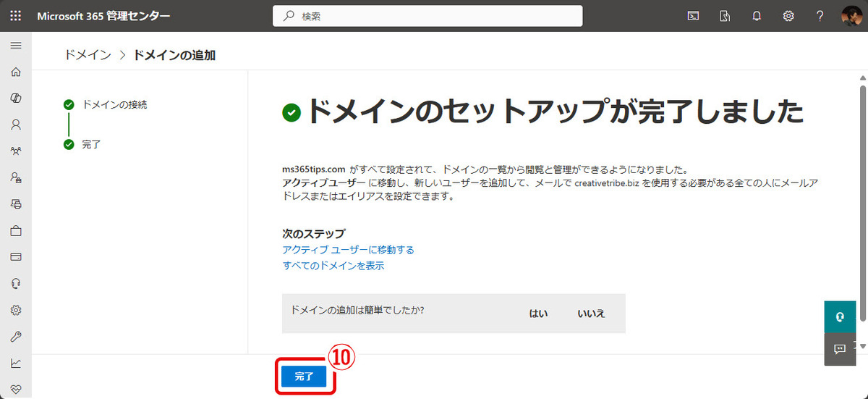This screenshot has height=399, width=868.
Task: Click the search box
Action: (427, 16)
